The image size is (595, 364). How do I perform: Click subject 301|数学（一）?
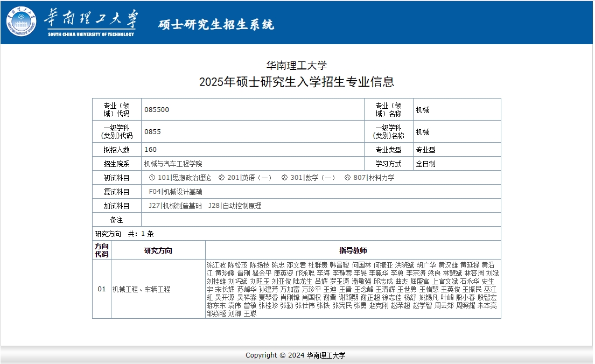[x=313, y=178]
